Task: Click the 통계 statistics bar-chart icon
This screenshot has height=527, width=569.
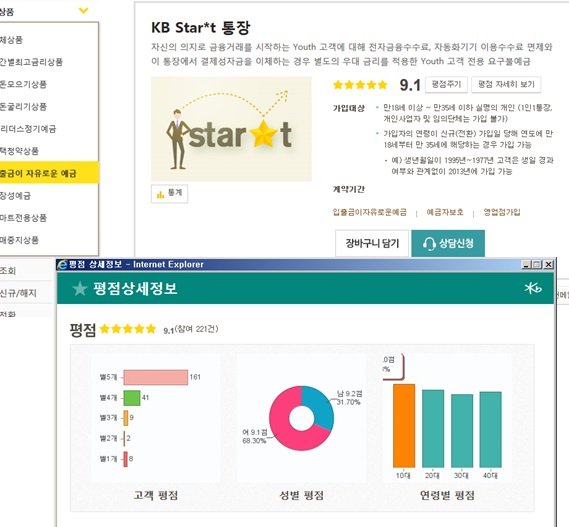Action: point(160,195)
